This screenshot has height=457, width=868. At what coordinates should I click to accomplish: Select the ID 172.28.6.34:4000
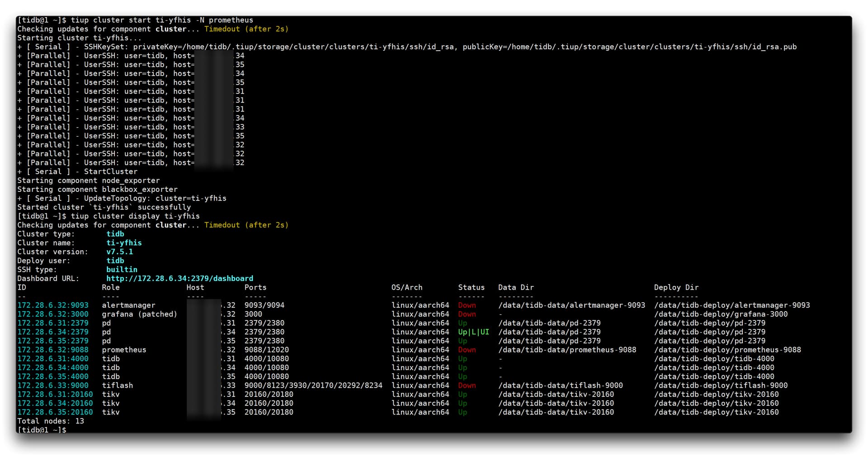tap(53, 367)
